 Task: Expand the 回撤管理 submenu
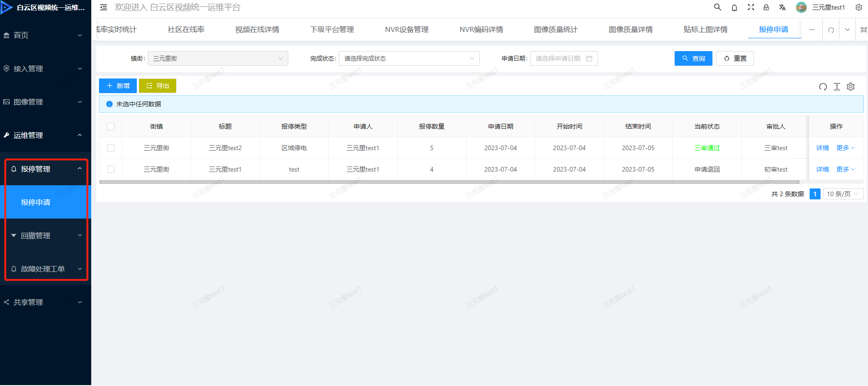pos(46,235)
